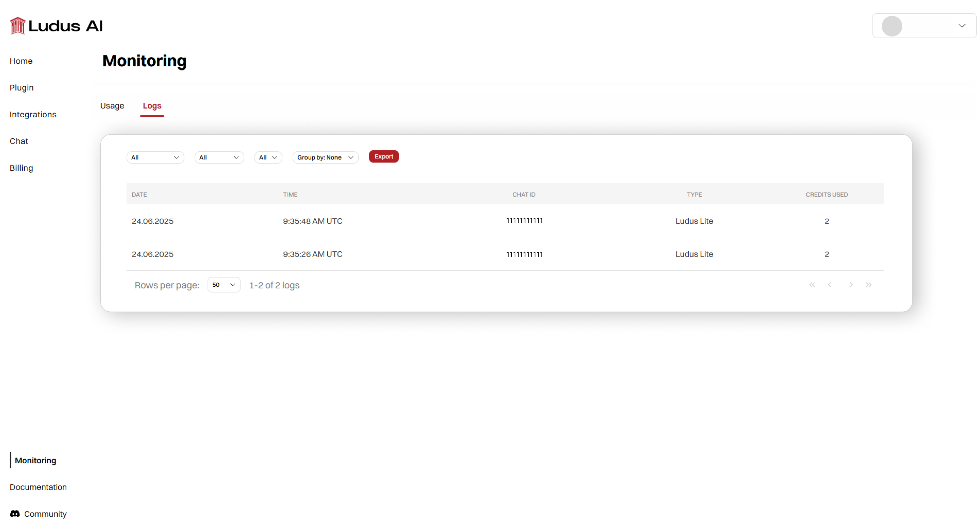Go to the Billing page
The image size is (980, 527).
21,168
